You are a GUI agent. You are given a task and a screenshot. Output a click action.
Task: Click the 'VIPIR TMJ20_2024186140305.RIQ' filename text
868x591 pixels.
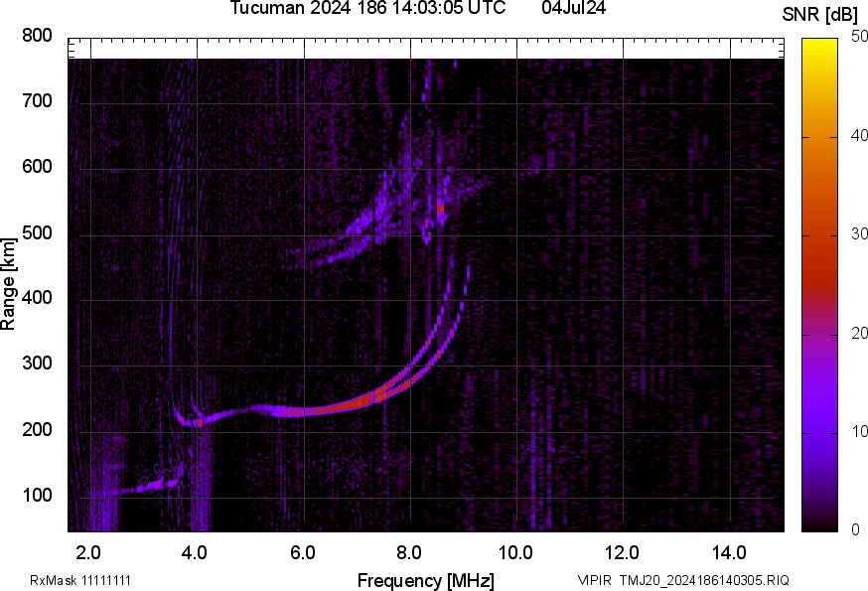click(683, 580)
